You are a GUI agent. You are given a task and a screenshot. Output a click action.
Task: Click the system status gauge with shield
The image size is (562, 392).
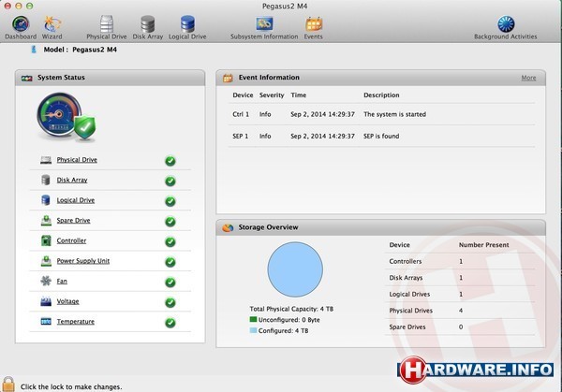[x=67, y=118]
